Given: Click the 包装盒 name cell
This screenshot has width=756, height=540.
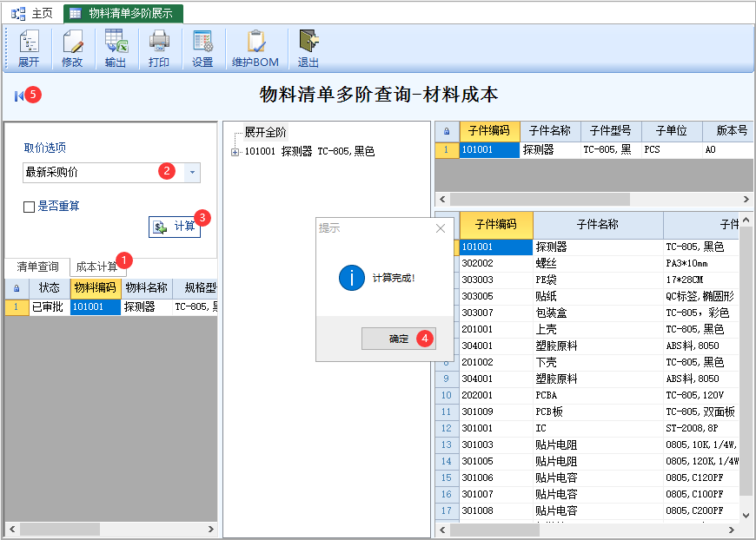Looking at the screenshot, I should (598, 313).
